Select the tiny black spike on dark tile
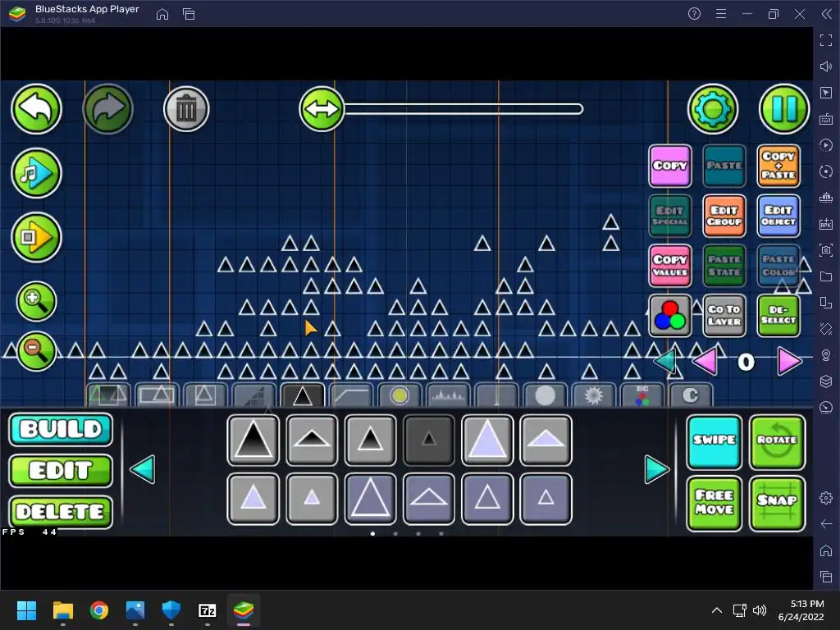Viewport: 840px width, 630px height. (x=428, y=440)
